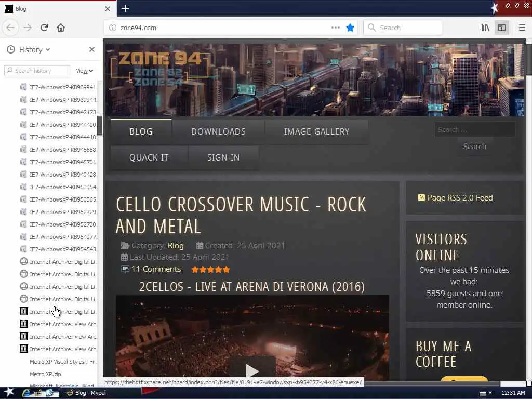Open IE7-WindowsXP-KB939941 history entry
The height and width of the screenshot is (399, 532).
click(58, 87)
